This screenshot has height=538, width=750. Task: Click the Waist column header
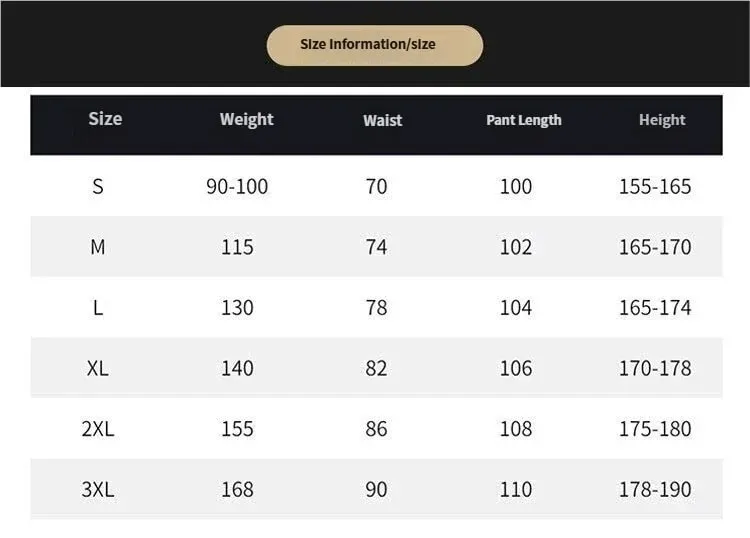click(383, 121)
